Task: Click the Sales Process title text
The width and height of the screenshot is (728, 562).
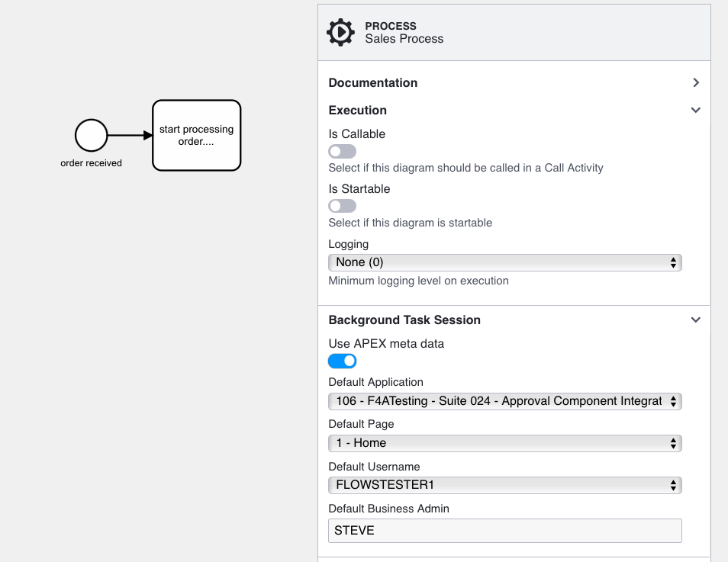Action: coord(404,39)
